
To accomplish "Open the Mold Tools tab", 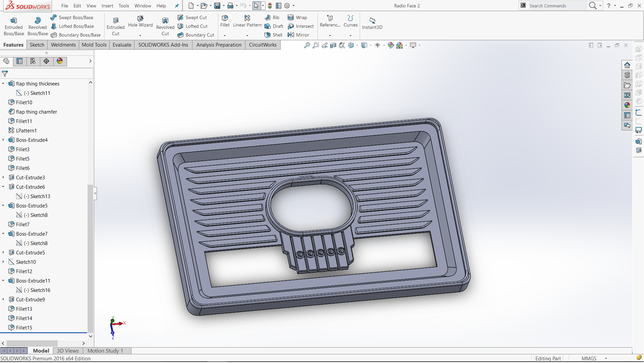I will coord(94,45).
